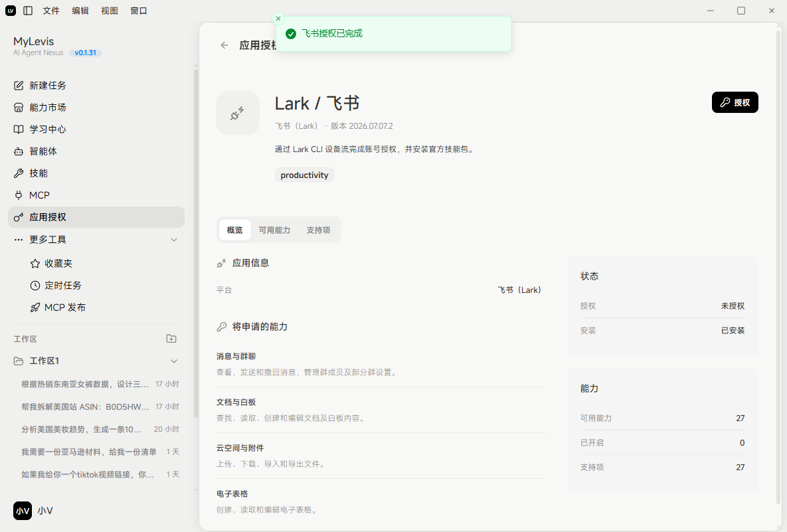
Task: Open 能力市场 via its store icon
Action: pyautogui.click(x=19, y=108)
